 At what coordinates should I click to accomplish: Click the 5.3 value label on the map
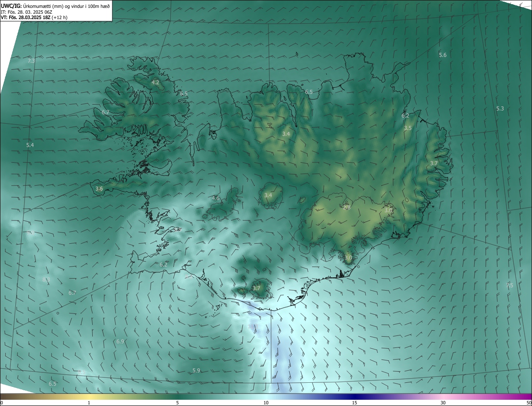pyautogui.click(x=500, y=109)
